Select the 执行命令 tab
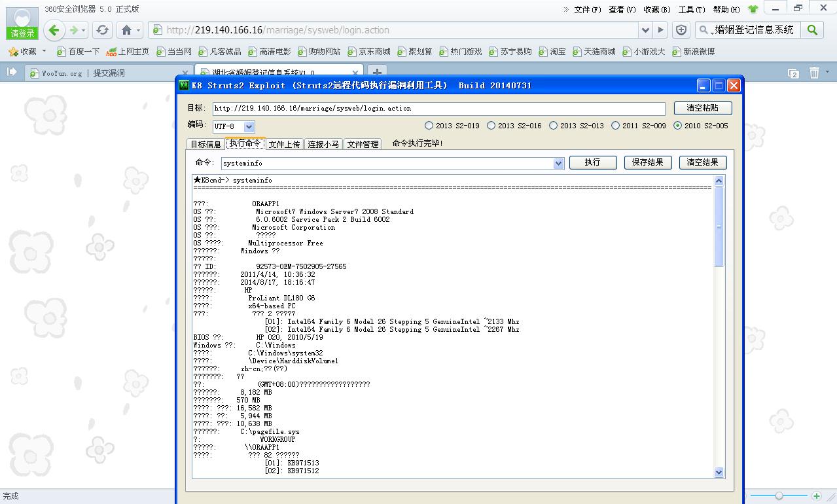This screenshot has height=504, width=837. pos(245,143)
